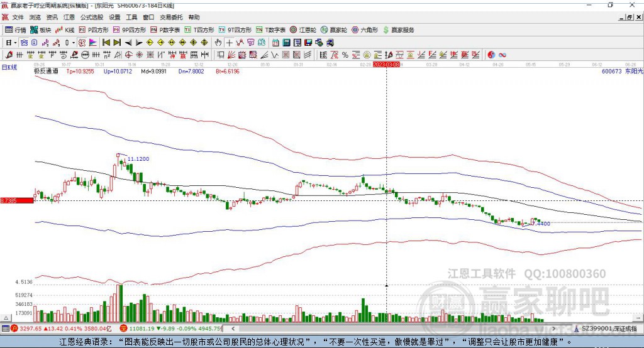Click the 日K线 period label
Viewport: 644px width, 348px height.
9,67
